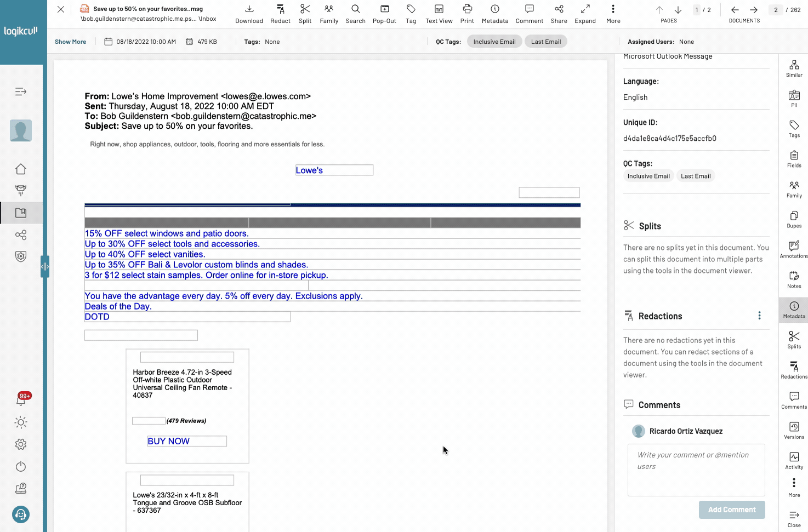Open the Similar panel in right sidebar
Image resolution: width=808 pixels, height=532 pixels.
coord(794,68)
